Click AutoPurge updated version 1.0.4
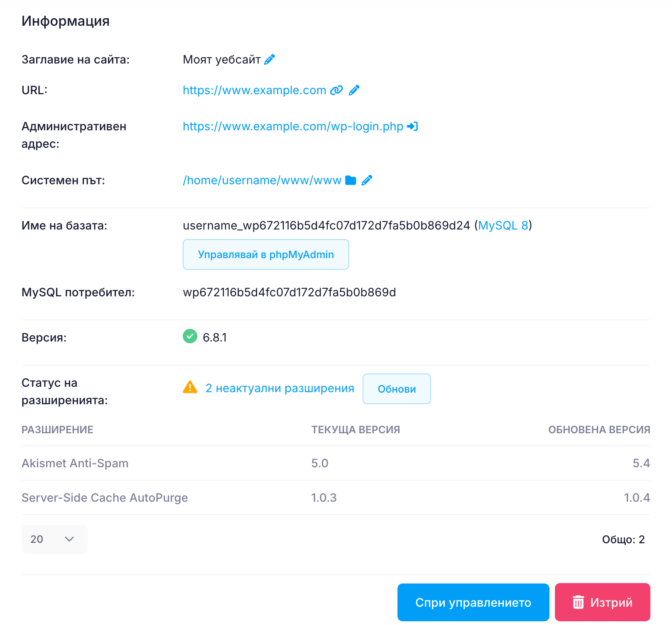The height and width of the screenshot is (625, 672). [637, 498]
